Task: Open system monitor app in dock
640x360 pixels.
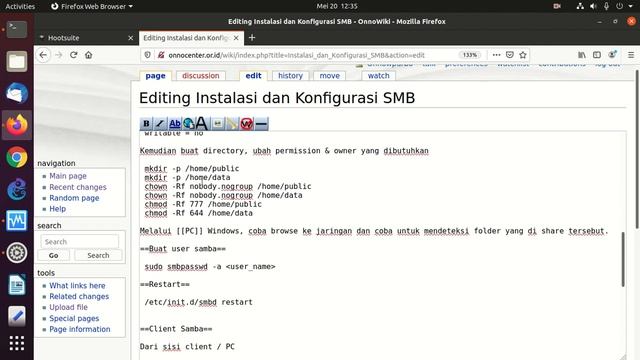Action: (x=17, y=221)
